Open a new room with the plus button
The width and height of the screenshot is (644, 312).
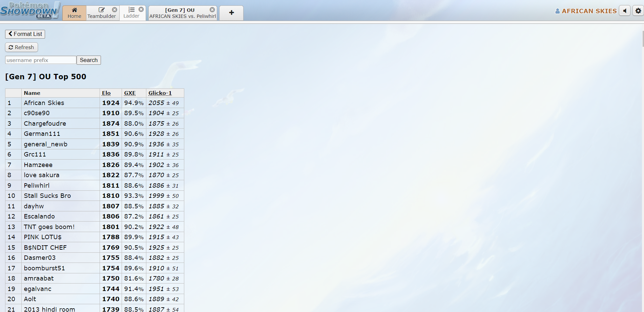(x=231, y=13)
